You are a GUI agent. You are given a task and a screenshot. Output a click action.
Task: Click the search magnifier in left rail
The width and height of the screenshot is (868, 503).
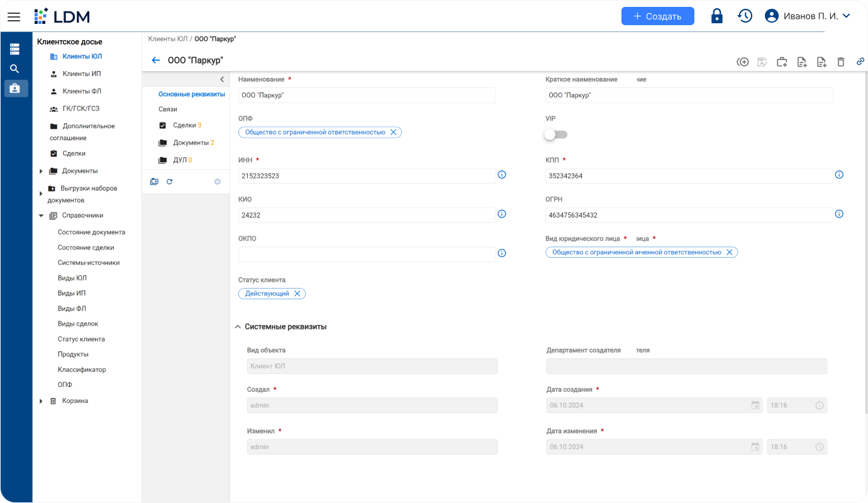point(15,69)
